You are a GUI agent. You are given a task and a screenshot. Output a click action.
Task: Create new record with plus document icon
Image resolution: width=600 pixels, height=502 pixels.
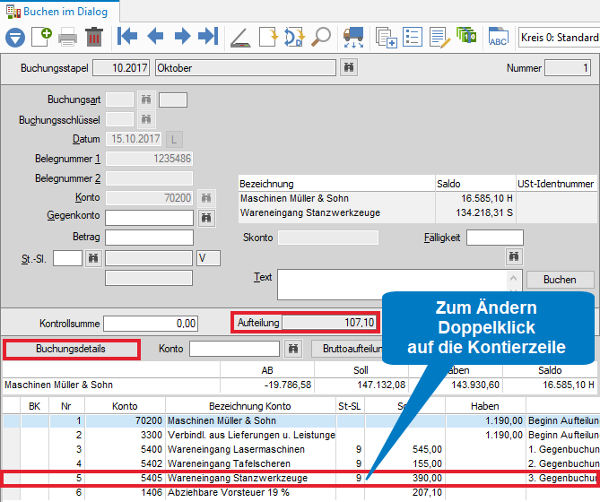(41, 37)
